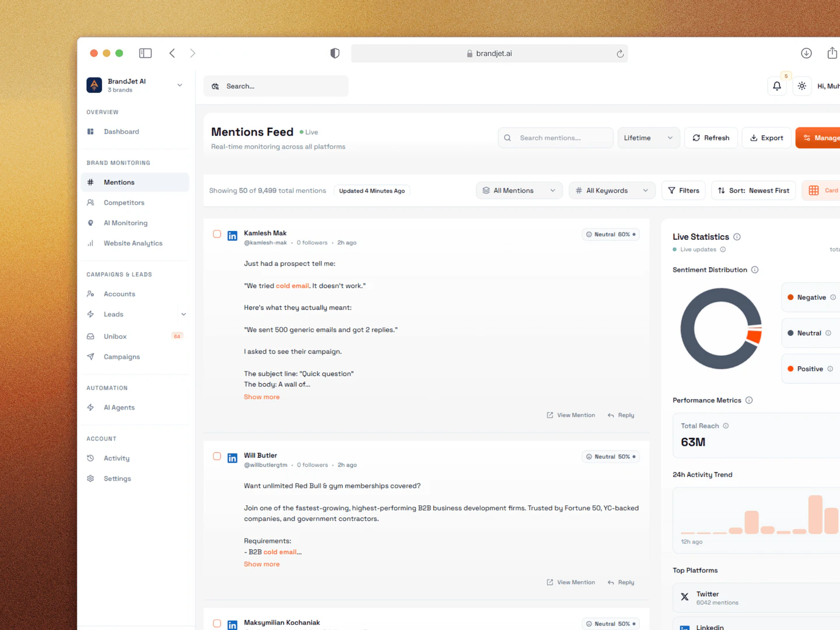
Task: Toggle light/dark mode with the sun icon
Action: click(802, 86)
